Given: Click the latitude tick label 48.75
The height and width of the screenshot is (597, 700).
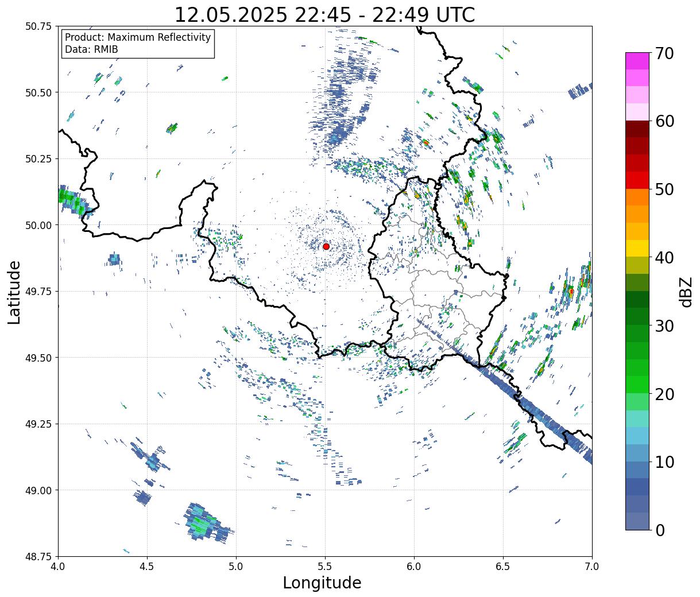Looking at the screenshot, I should point(38,557).
